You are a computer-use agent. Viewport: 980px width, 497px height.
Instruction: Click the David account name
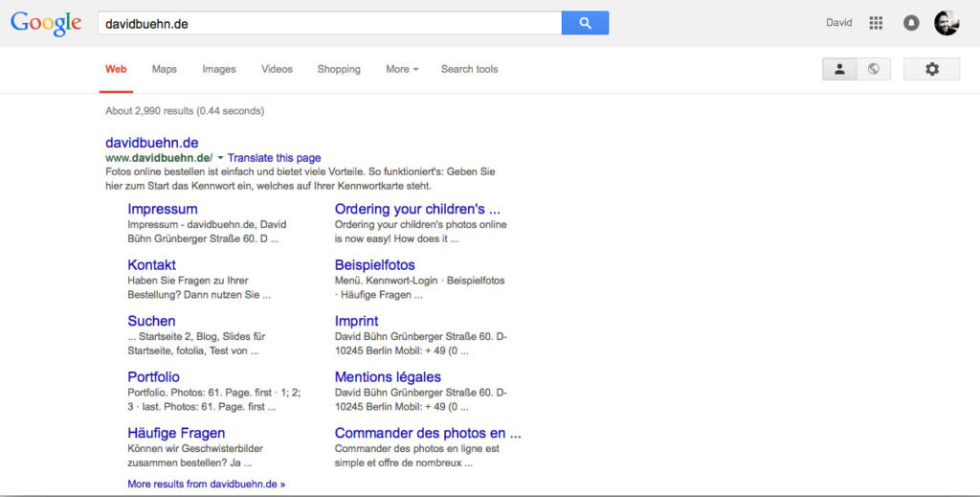coord(838,23)
